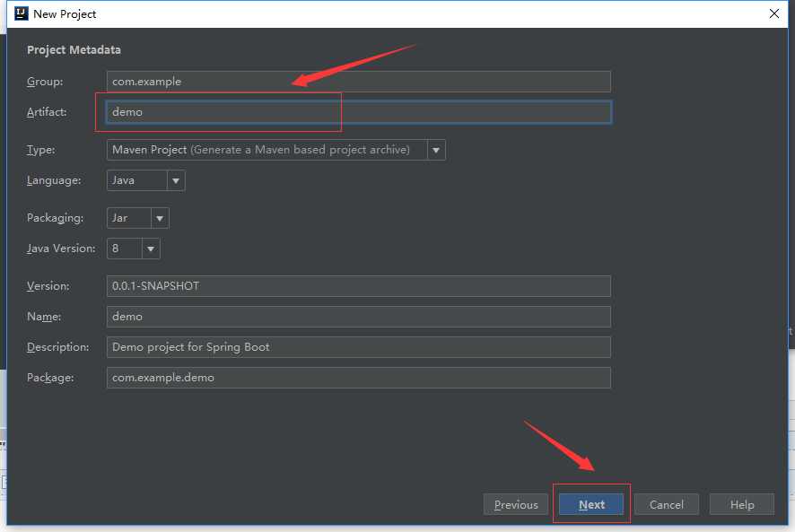Click the Artifact: label
Viewport: 795px width, 532px height.
click(x=47, y=112)
